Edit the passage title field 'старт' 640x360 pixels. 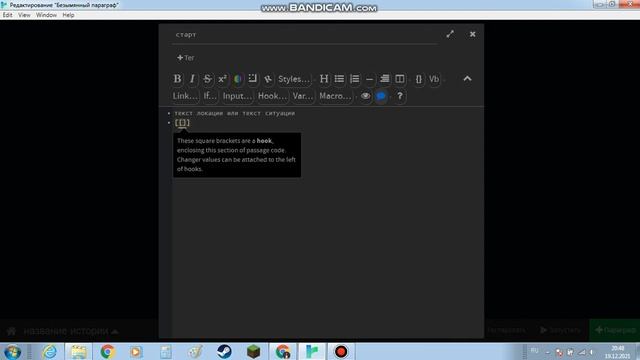(x=304, y=35)
